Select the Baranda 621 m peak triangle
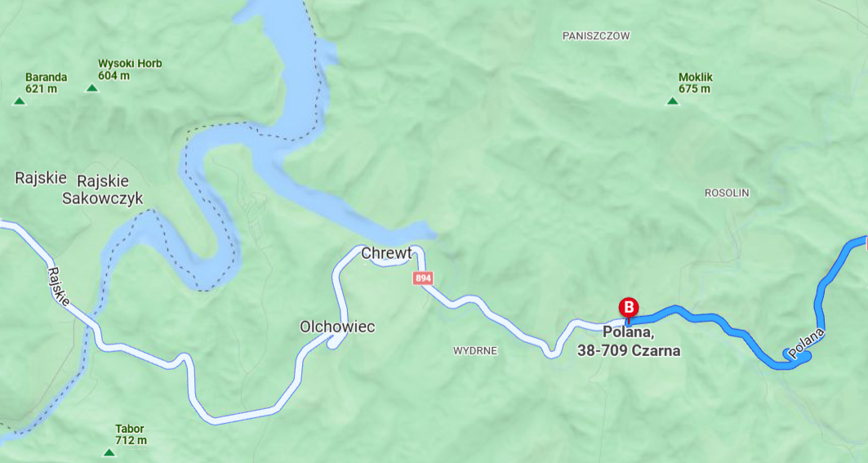Screen dimensions: 868x463 point(19,100)
